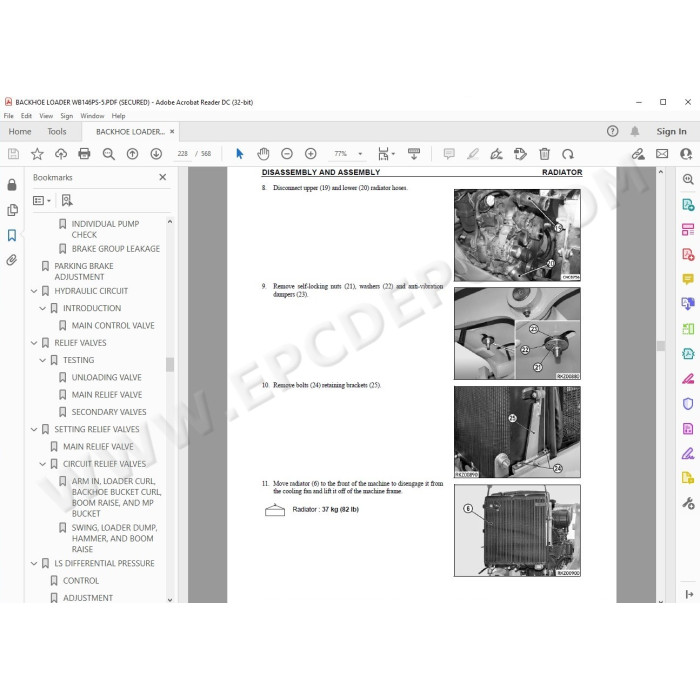Open zoom level dropdown
700x700 pixels.
[x=360, y=154]
